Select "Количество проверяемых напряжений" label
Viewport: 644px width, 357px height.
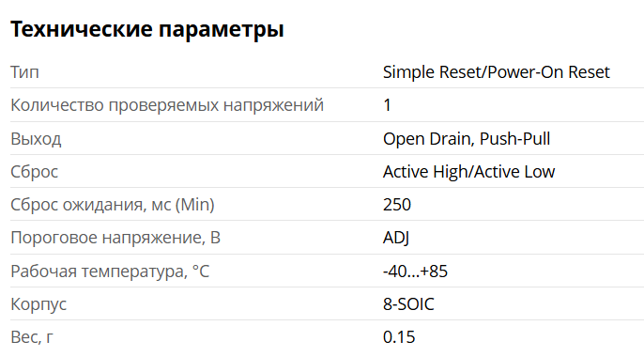[167, 105]
